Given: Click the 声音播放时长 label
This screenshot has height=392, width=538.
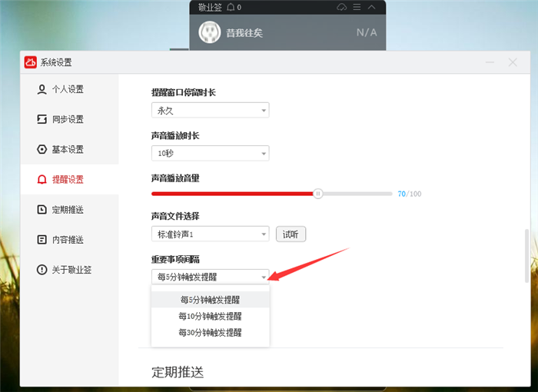Looking at the screenshot, I should [x=175, y=135].
